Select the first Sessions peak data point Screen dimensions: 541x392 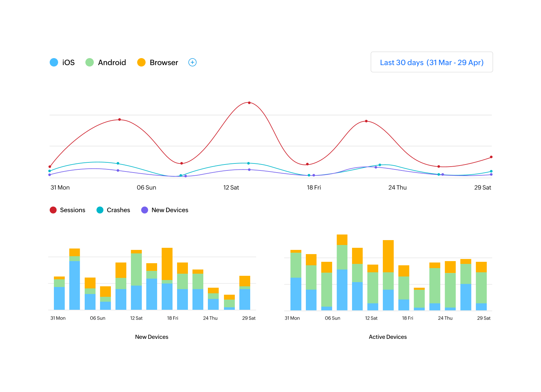click(119, 120)
